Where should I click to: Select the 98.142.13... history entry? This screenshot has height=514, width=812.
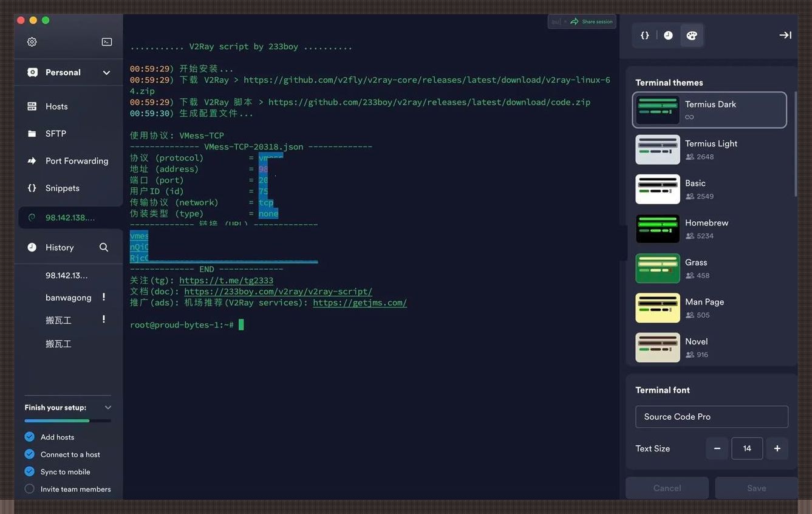click(x=67, y=275)
